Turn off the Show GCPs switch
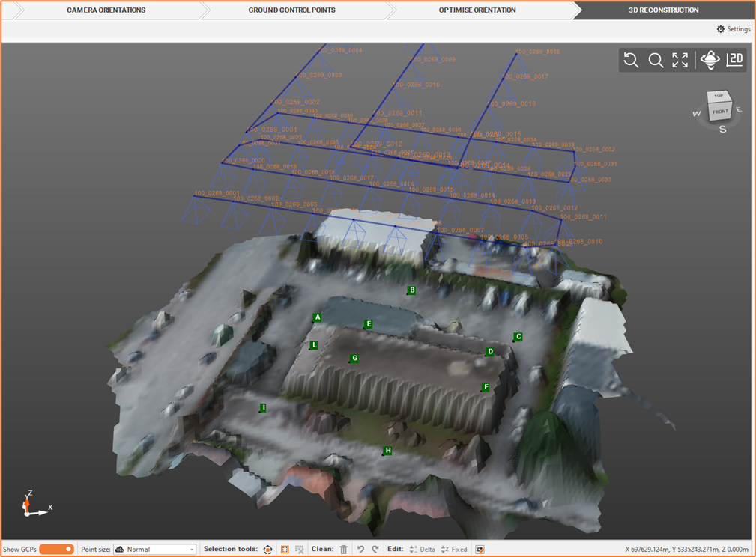This screenshot has width=756, height=557. point(56,550)
